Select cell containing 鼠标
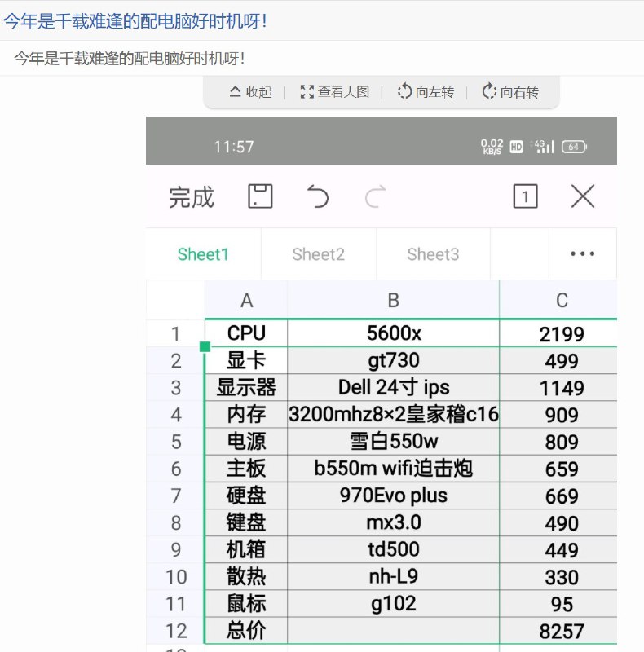Screen dimensions: 644x652 [246, 603]
